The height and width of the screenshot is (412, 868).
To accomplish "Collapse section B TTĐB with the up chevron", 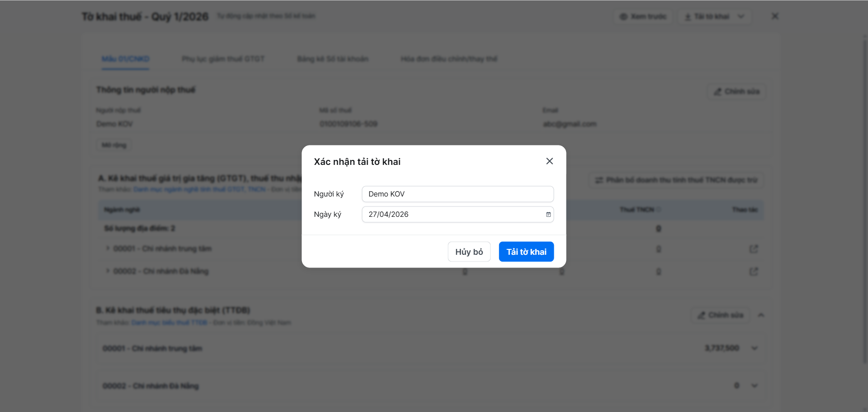I will coord(761,315).
